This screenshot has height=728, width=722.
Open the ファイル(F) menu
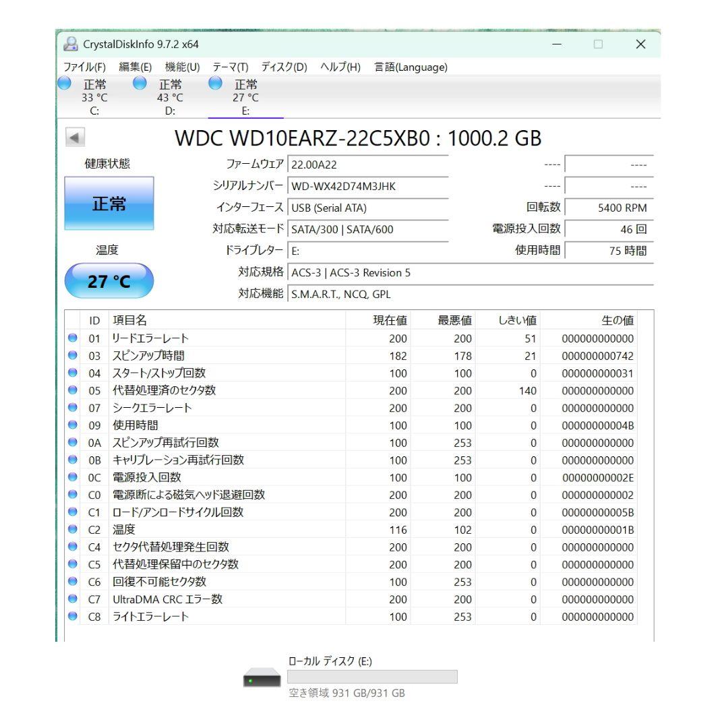[x=84, y=67]
